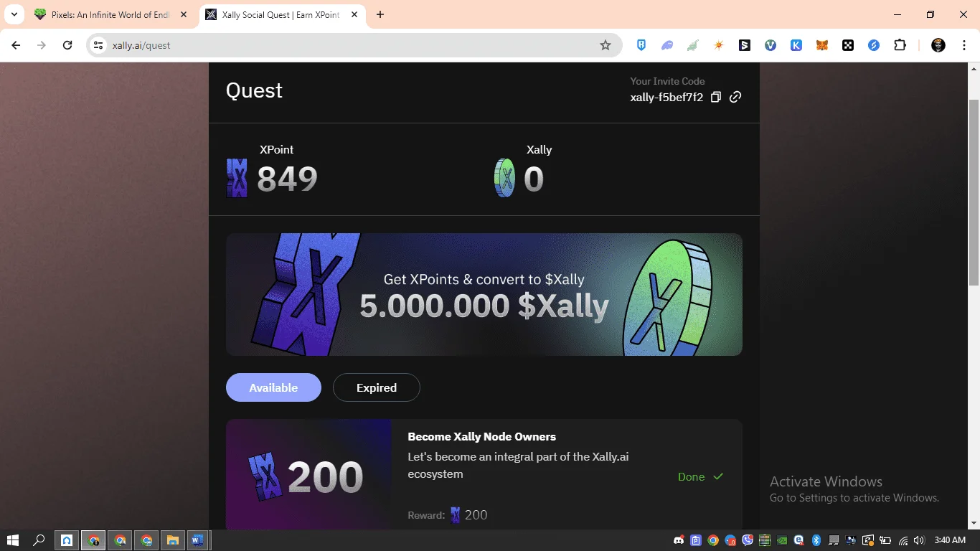The width and height of the screenshot is (980, 551).
Task: Open a new browser tab
Action: 380,14
